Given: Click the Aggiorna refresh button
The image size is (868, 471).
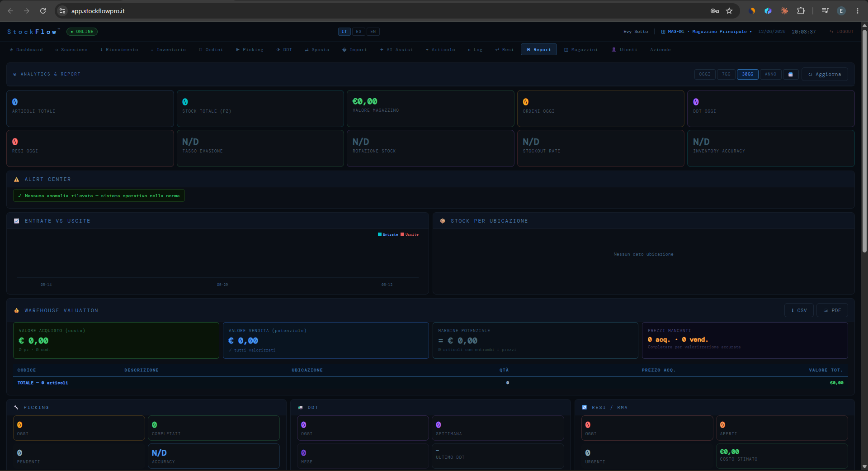Looking at the screenshot, I should pyautogui.click(x=825, y=74).
